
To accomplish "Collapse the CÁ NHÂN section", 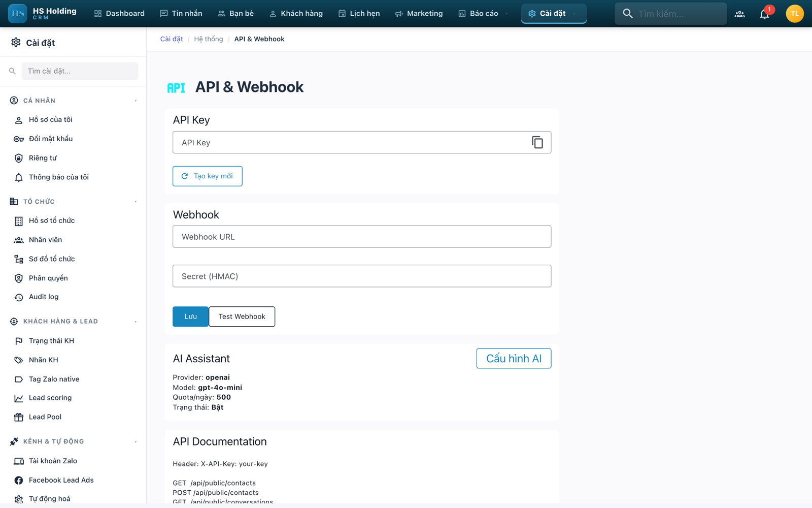I will (x=136, y=101).
